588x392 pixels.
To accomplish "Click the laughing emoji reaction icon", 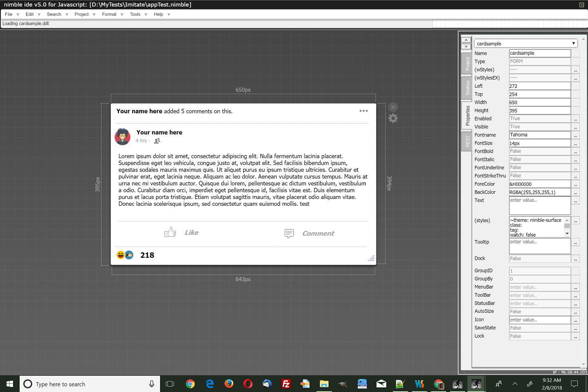I will (120, 255).
